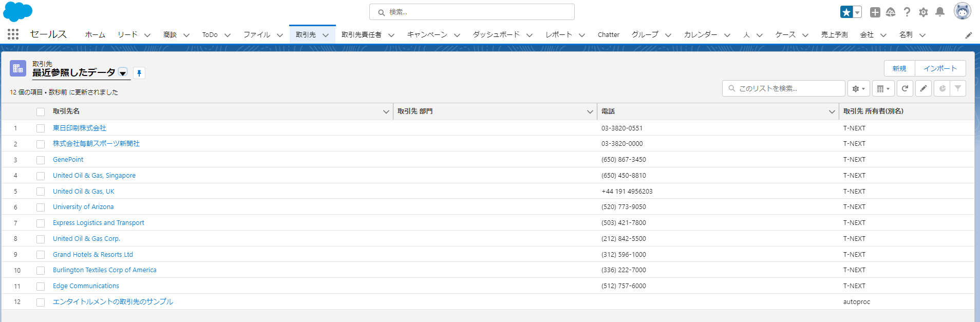Open Trailhead guidance icon
Screen dimensions: 980x322
click(891, 12)
